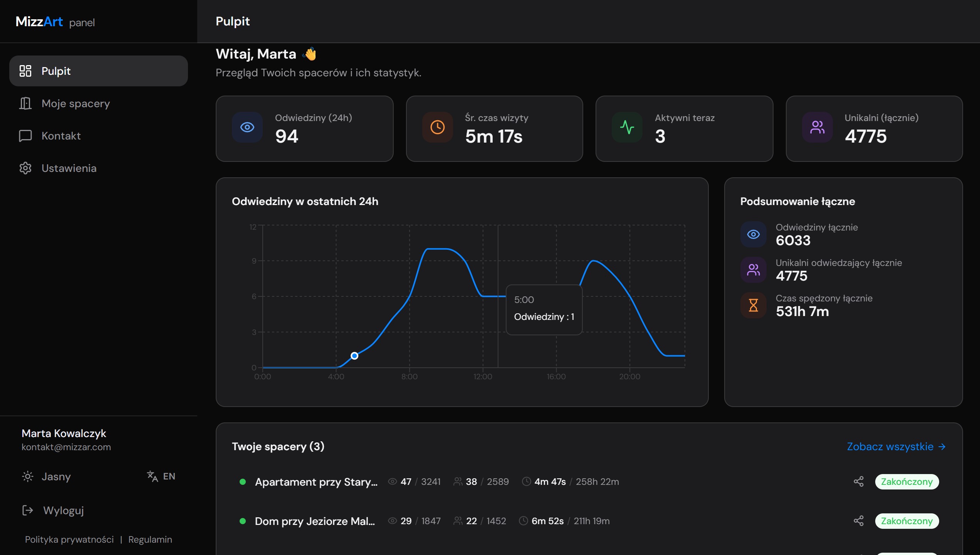
Task: Log out with Wyloguj
Action: tap(53, 510)
